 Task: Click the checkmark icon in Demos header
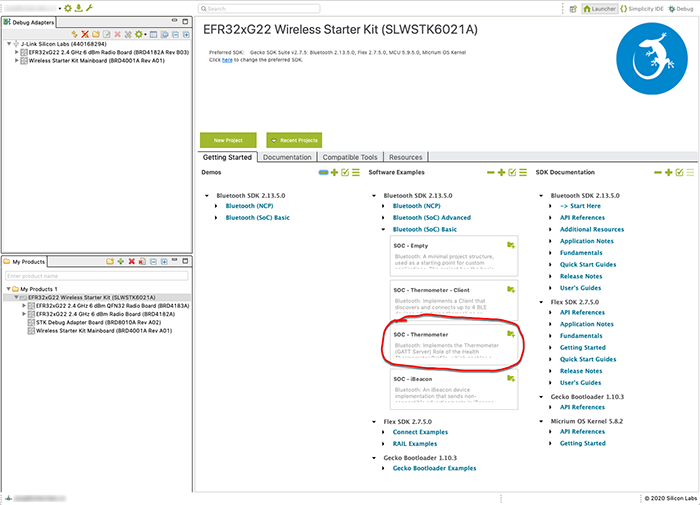(x=345, y=173)
